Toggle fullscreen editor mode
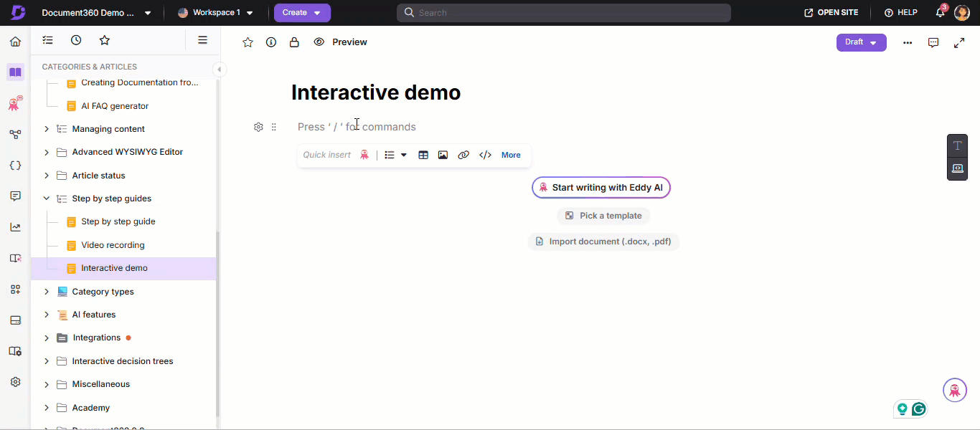The width and height of the screenshot is (980, 430). coord(959,42)
